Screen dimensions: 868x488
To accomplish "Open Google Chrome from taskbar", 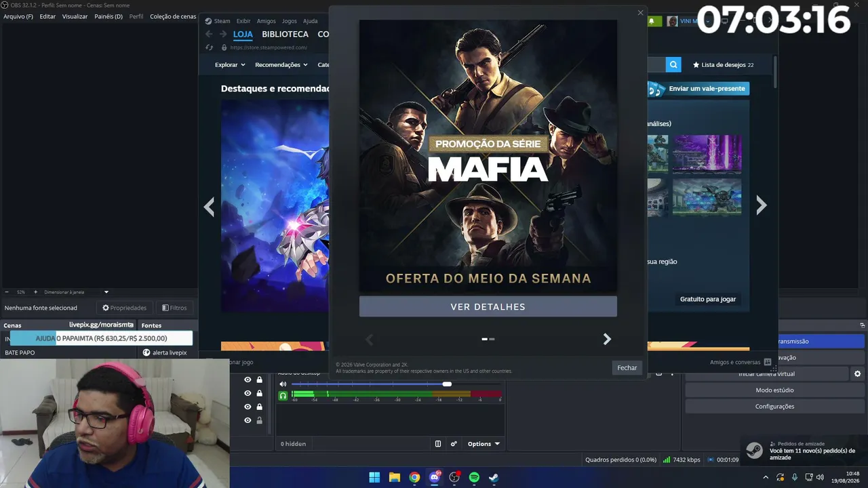I will point(414,477).
